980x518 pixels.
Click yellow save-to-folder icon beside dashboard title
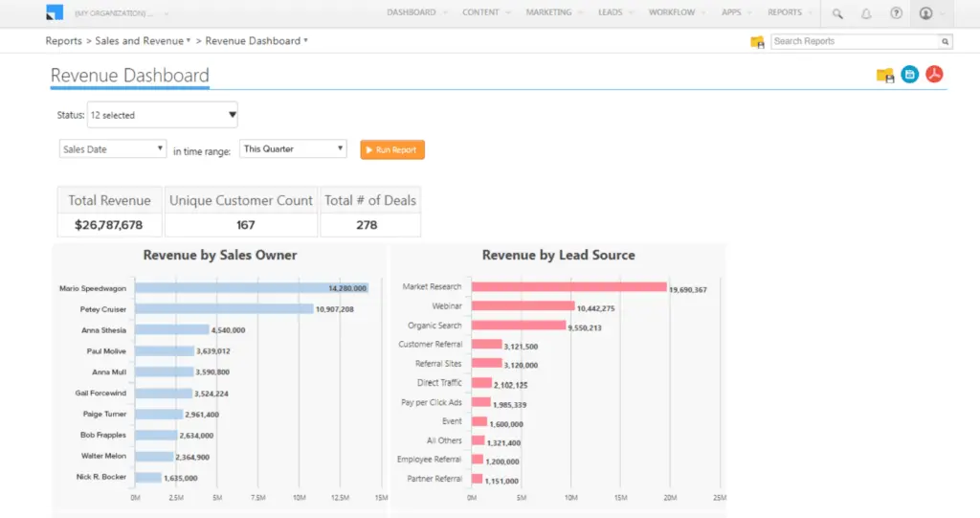point(885,75)
